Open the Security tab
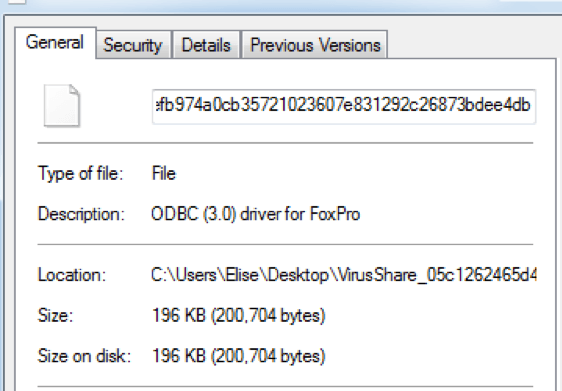Image resolution: width=562 pixels, height=391 pixels. (x=133, y=45)
